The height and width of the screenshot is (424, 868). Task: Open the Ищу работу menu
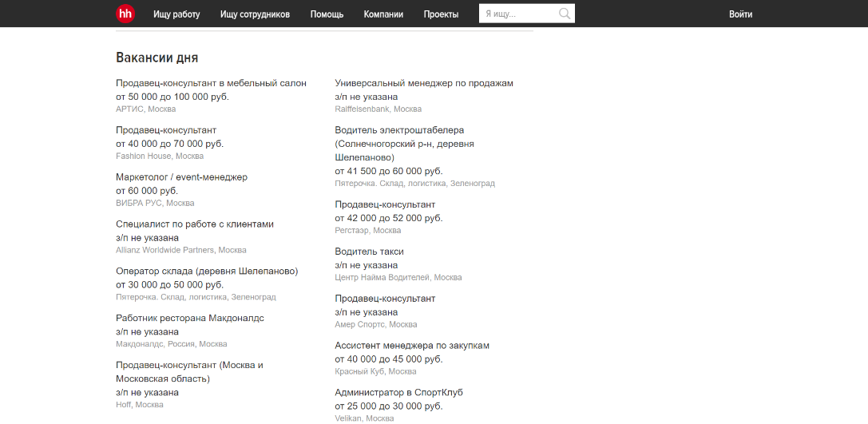(176, 14)
